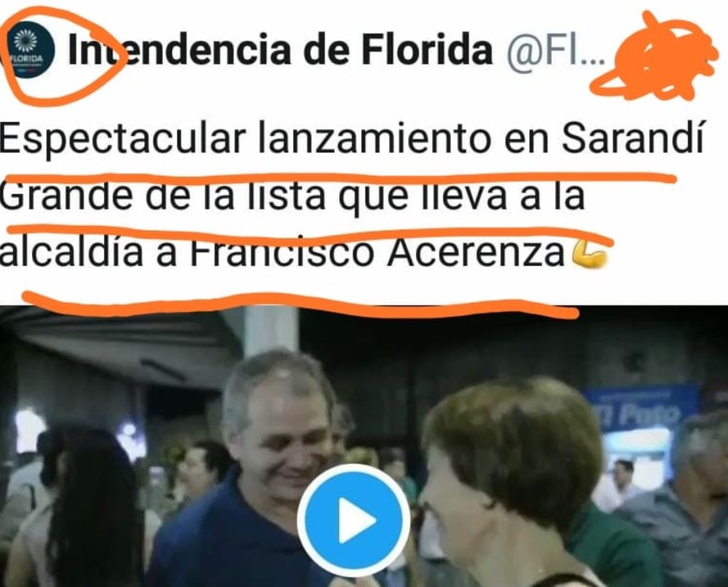Click the orange underline above the video
Image resolution: width=728 pixels, height=587 pixels.
tap(301, 303)
